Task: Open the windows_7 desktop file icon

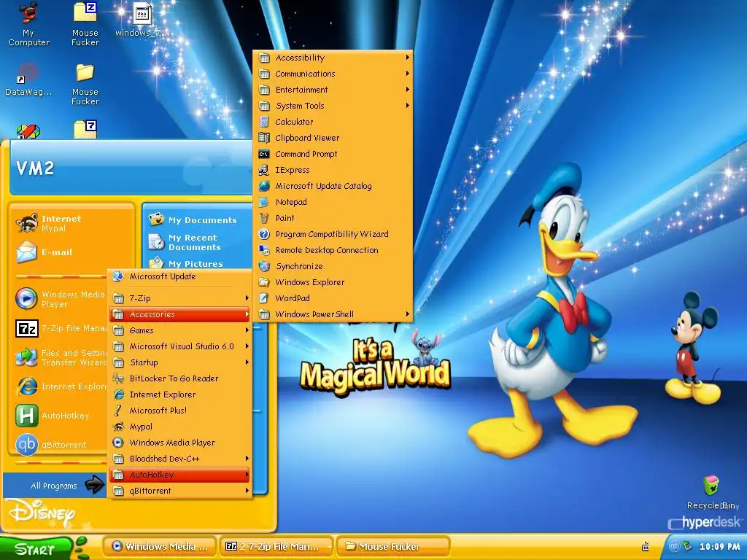Action: click(x=142, y=14)
